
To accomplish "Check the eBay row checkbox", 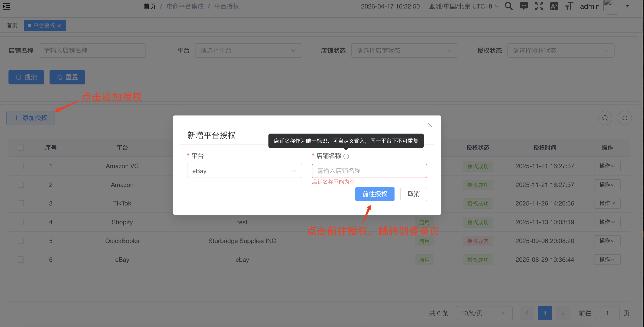I will click(21, 260).
